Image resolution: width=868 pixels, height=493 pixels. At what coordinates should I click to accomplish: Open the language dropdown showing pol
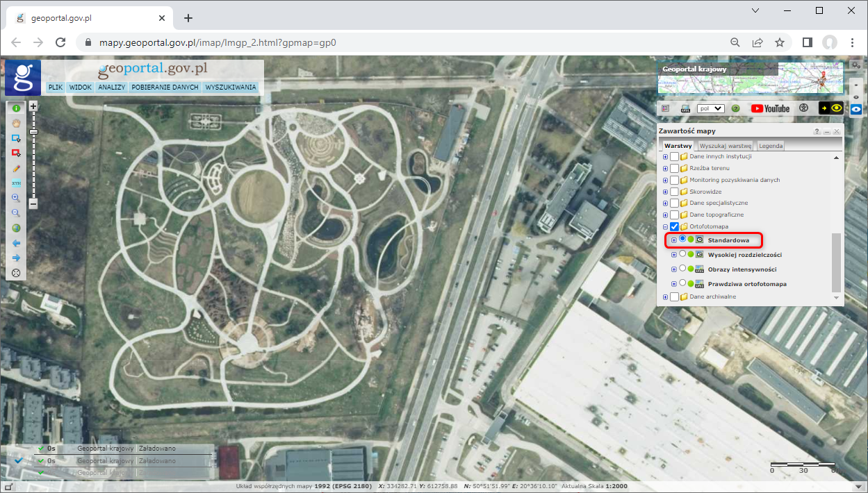coord(710,109)
